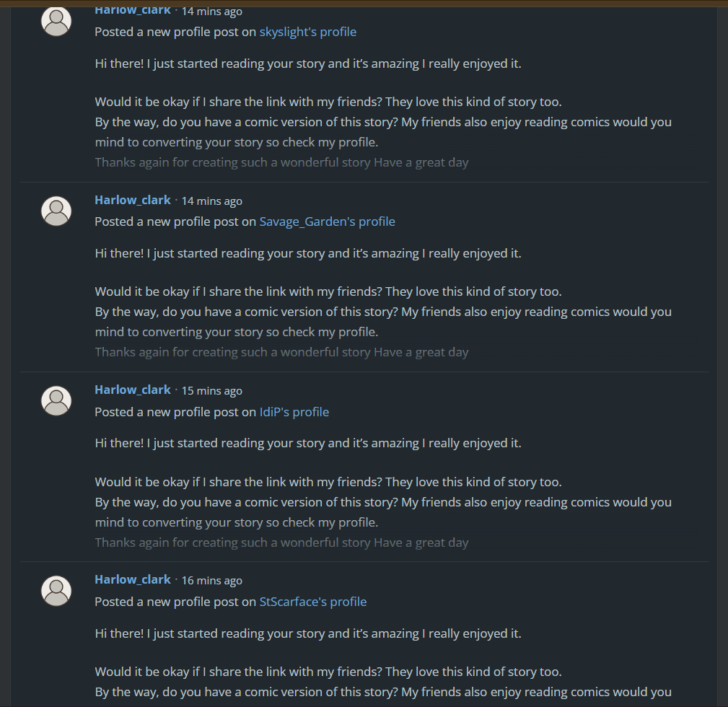
Task: Click the second '14 mins ago' timestamp
Action: [211, 201]
